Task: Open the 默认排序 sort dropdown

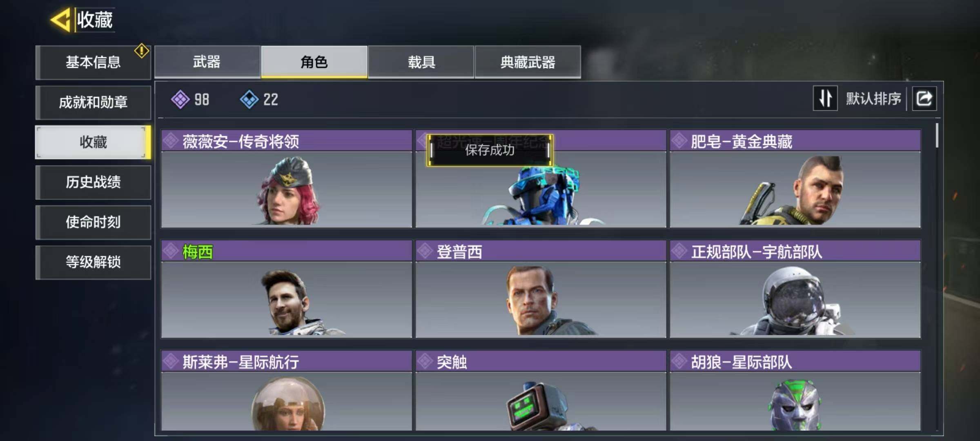Action: (x=873, y=98)
